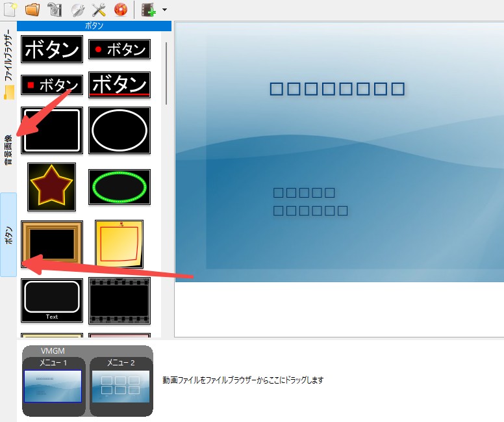Image resolution: width=504 pixels, height=422 pixels.
Task: Choose plain large ボタン text button
Action: [x=52, y=49]
